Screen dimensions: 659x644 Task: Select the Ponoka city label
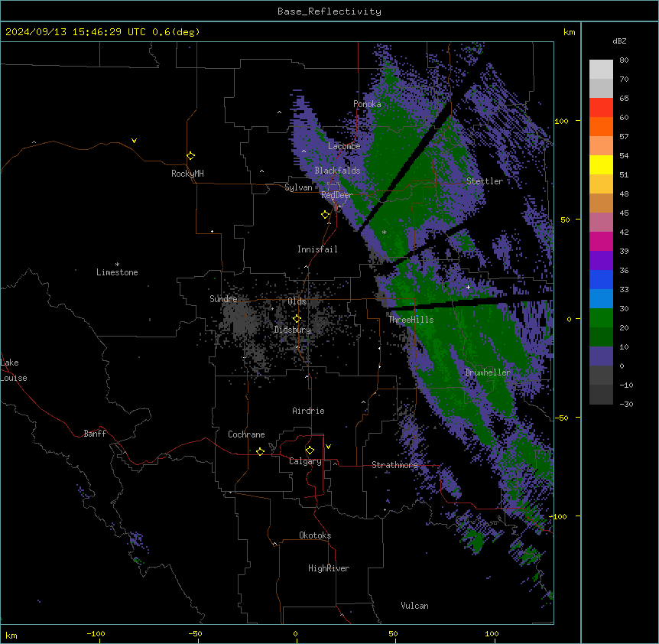[367, 104]
